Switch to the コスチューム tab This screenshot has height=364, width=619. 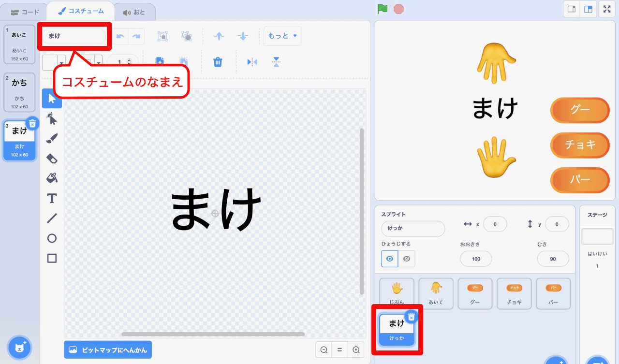pos(81,11)
